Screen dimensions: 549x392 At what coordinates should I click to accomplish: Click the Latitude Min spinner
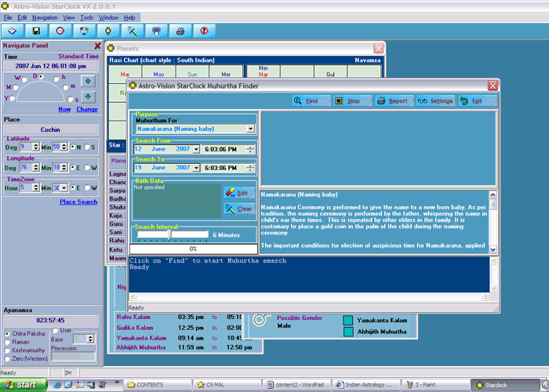[64, 147]
